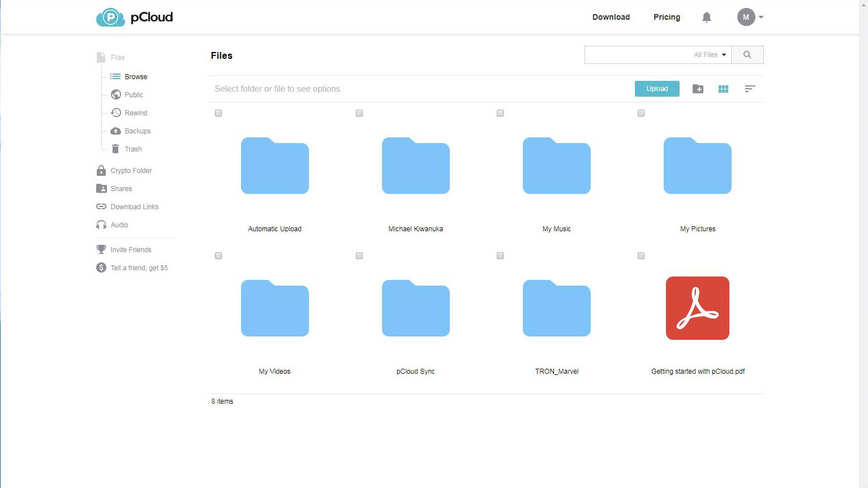Click the Upload button
The width and height of the screenshot is (868, 488).
point(656,89)
